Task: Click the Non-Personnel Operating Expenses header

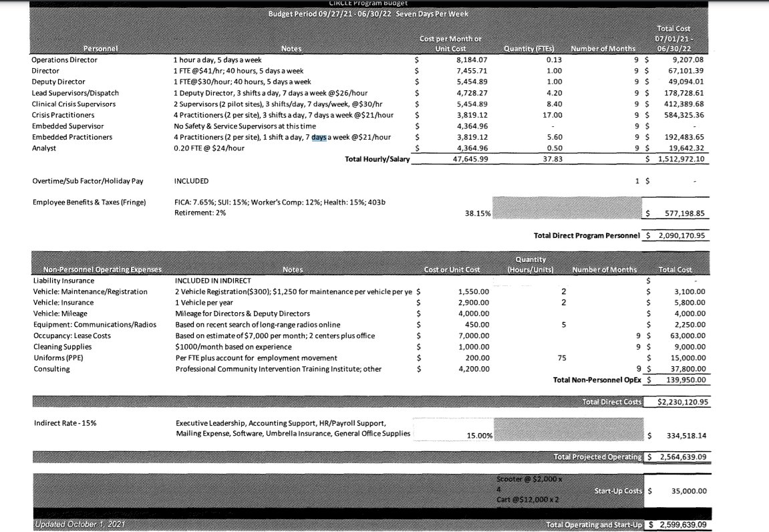Action: [x=102, y=269]
